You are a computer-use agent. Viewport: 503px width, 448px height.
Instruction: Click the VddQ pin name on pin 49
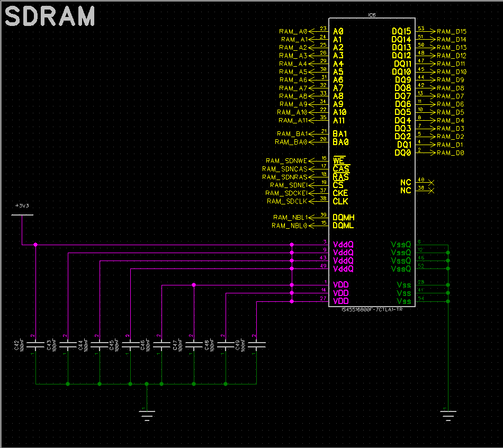[x=343, y=269]
